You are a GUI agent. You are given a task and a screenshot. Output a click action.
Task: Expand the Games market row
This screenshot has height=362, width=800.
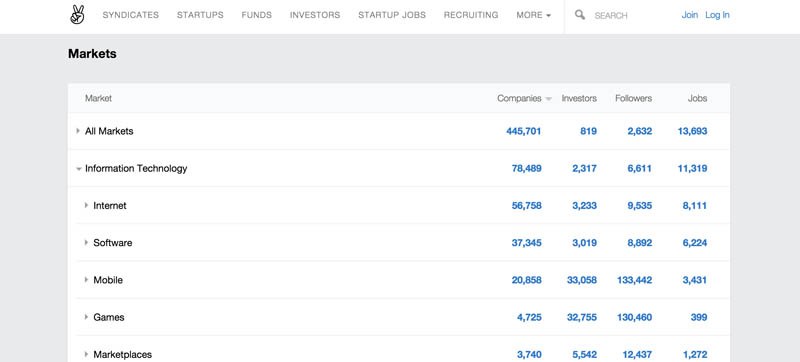tap(86, 317)
